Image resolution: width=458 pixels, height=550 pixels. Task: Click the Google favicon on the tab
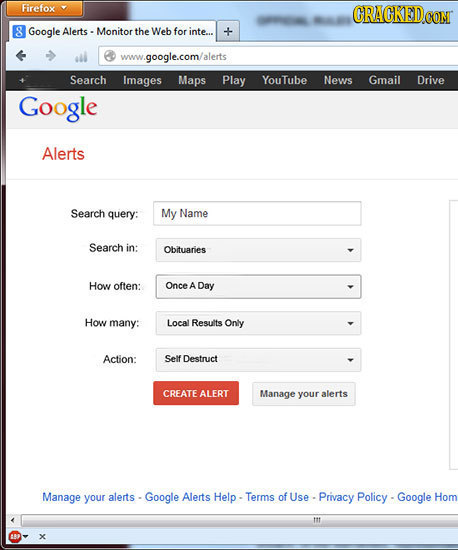click(19, 32)
